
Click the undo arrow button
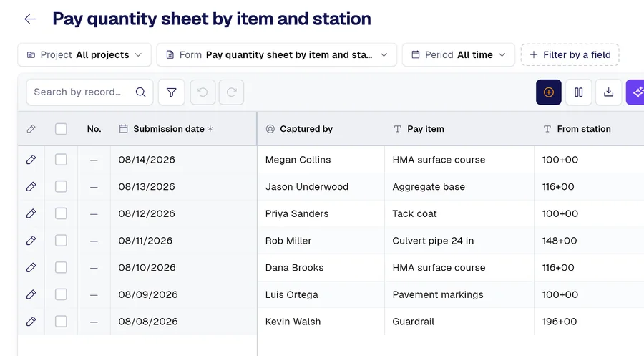pyautogui.click(x=203, y=92)
